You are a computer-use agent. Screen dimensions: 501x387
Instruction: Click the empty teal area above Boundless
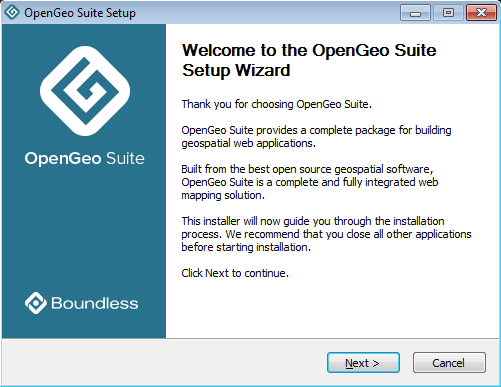84,230
